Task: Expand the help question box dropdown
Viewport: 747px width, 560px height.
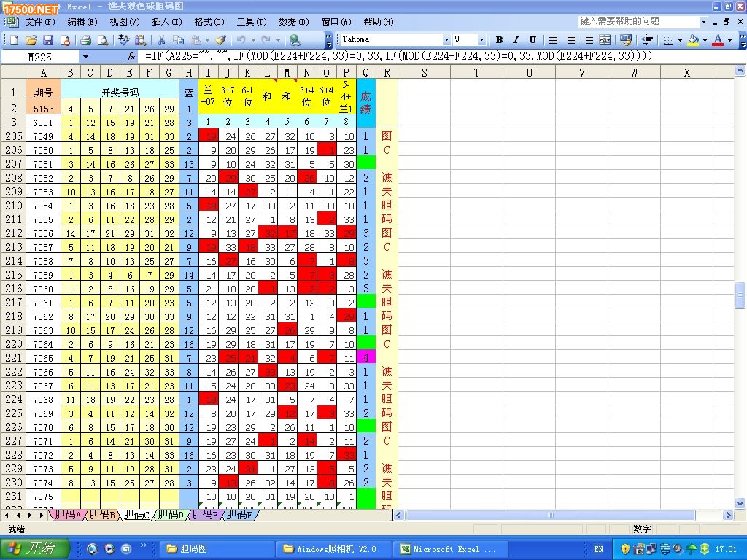Action: [x=704, y=22]
